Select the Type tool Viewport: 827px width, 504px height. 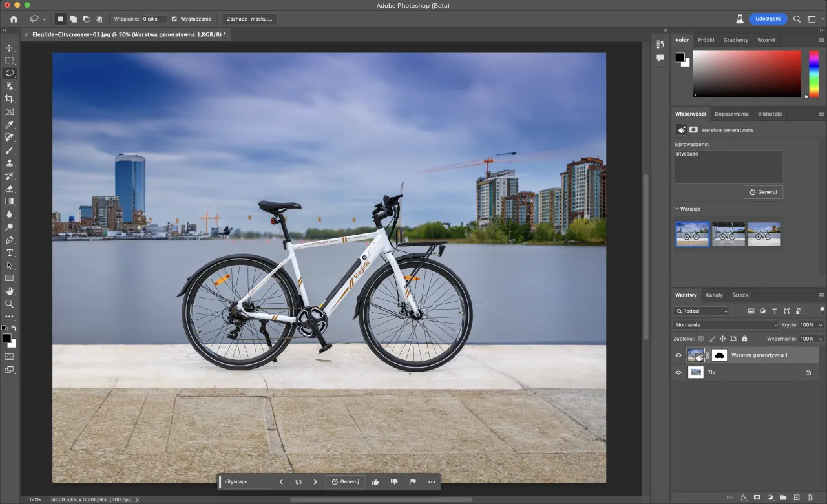click(10, 252)
